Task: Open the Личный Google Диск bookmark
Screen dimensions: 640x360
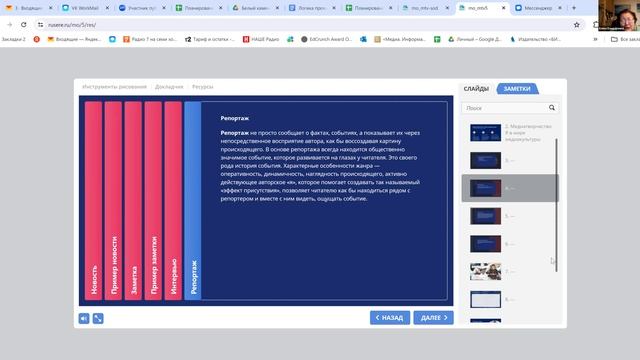Action: tap(476, 39)
